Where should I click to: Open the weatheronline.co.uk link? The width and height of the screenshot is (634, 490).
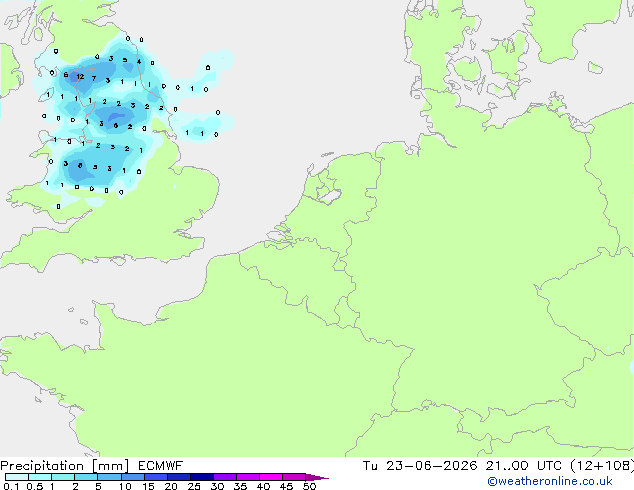click(550, 481)
